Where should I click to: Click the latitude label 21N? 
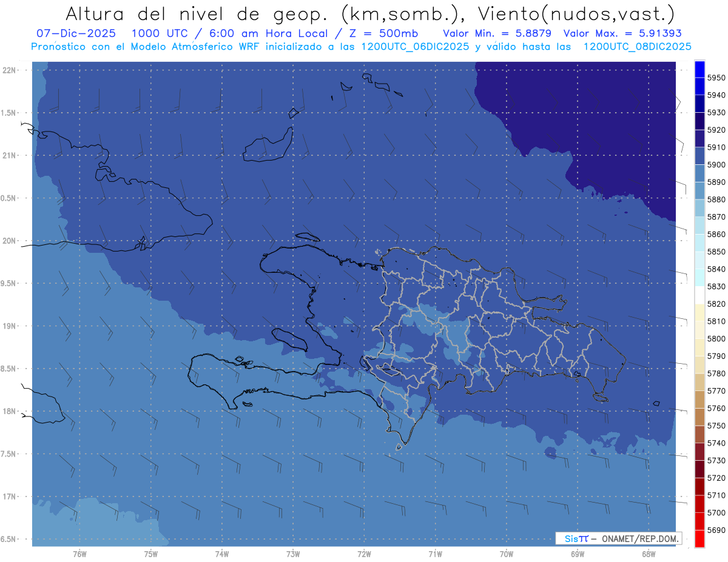pos(9,155)
